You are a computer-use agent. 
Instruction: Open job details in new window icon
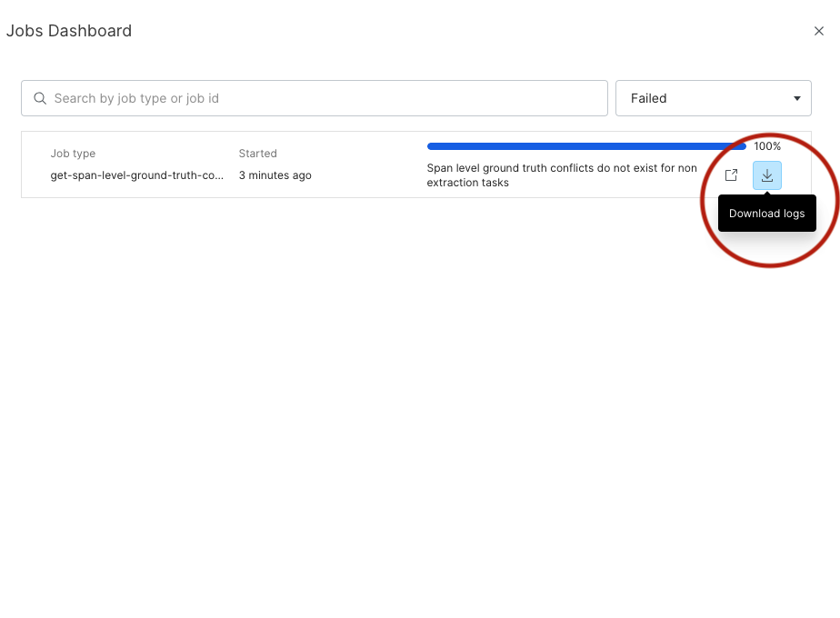click(731, 175)
